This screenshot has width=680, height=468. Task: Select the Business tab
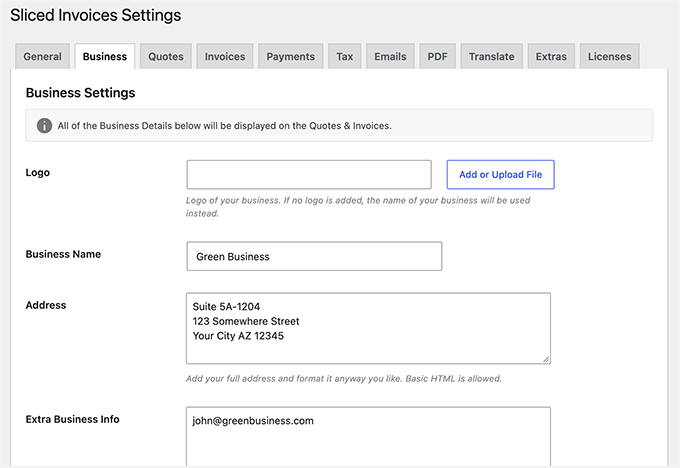pyautogui.click(x=105, y=56)
